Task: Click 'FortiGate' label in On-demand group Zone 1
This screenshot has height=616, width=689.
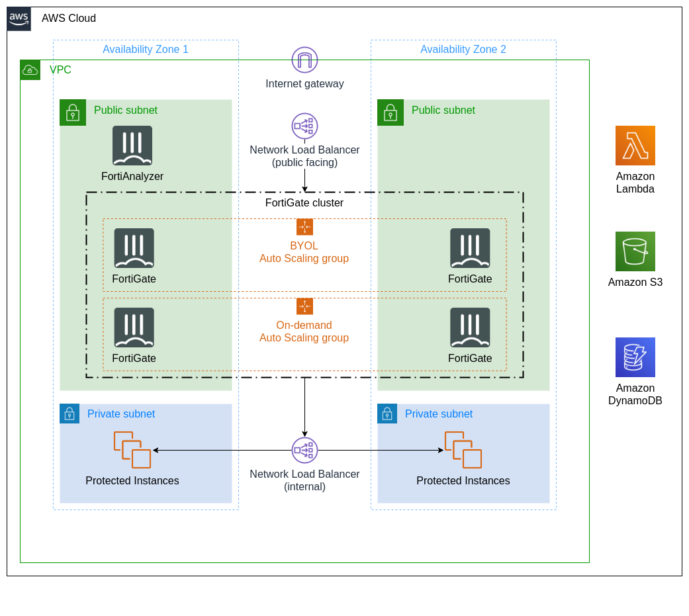Action: pos(134,359)
